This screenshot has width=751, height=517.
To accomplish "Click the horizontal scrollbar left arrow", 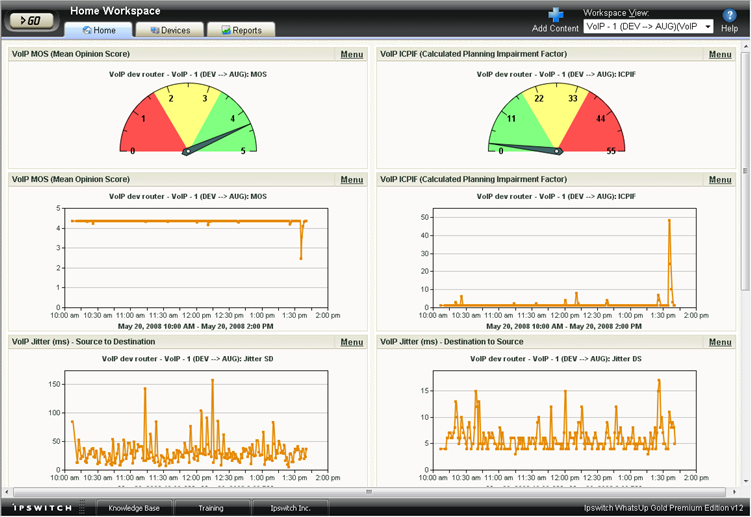I will 8,492.
